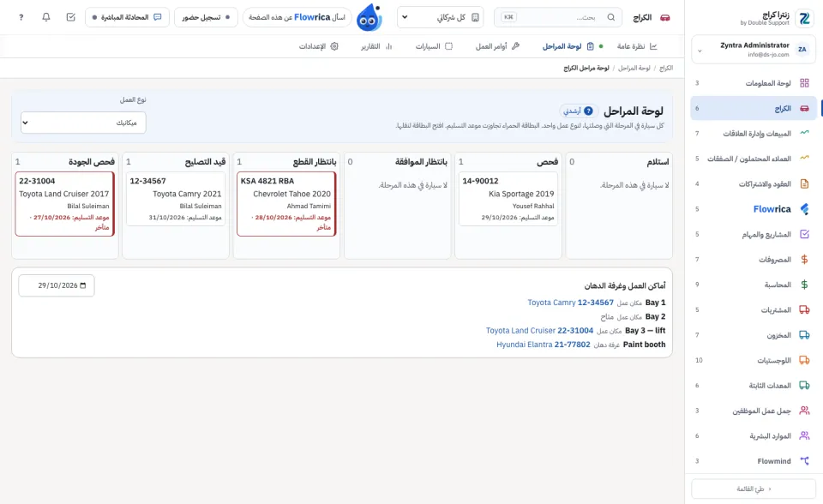Viewport: 823px width, 504px height.
Task: Open المبيعات وإدارة العلاقات in sidebar
Action: click(x=754, y=134)
